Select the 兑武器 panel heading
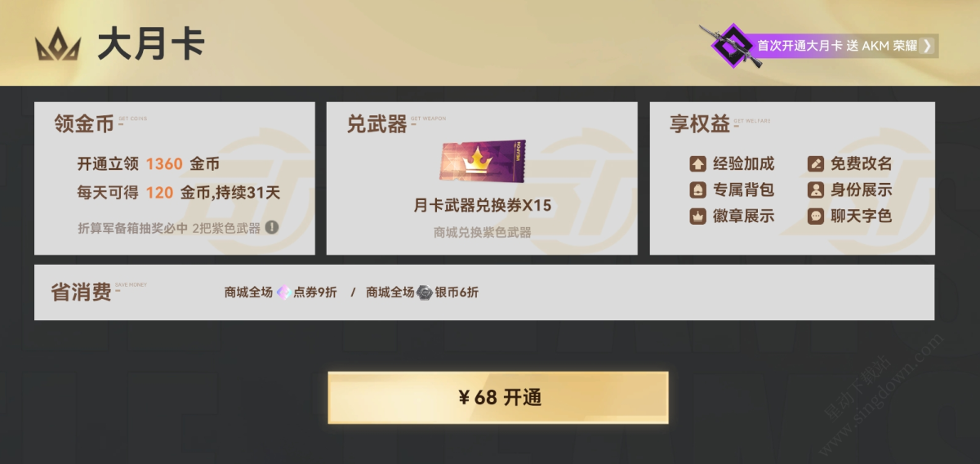This screenshot has width=980, height=464. tap(376, 124)
